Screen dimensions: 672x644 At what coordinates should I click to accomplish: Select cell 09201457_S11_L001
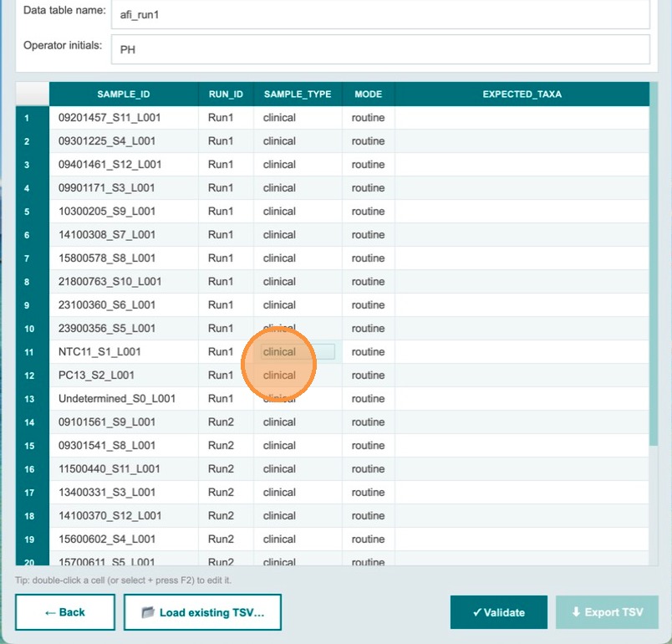coord(124,118)
